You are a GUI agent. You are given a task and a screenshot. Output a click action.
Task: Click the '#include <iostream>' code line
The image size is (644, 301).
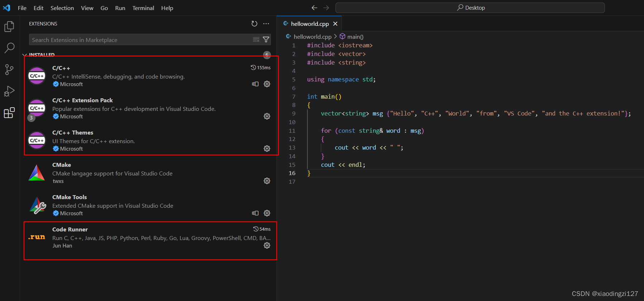point(340,45)
